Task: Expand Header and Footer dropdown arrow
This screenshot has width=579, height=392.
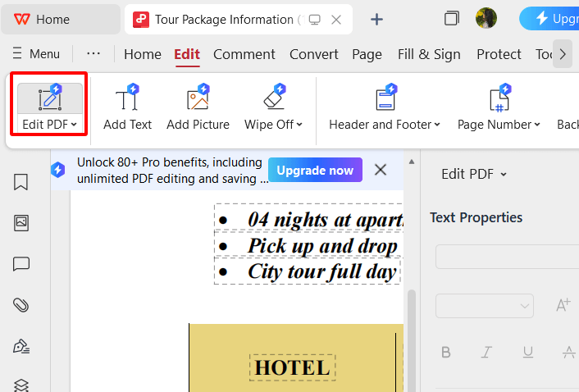Action: tap(437, 125)
